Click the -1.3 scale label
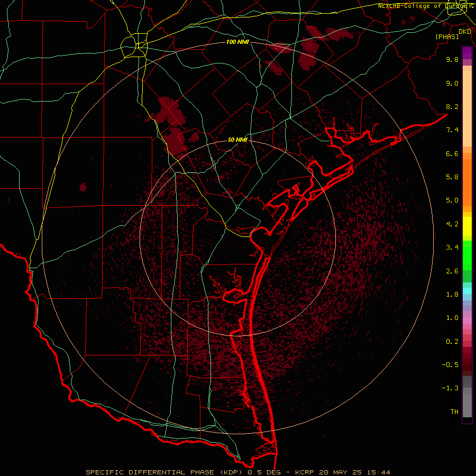 [x=450, y=388]
